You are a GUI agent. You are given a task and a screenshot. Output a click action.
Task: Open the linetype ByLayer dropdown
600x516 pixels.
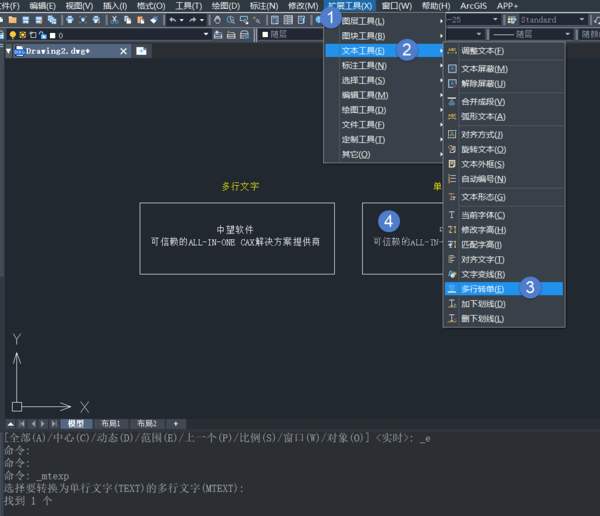[567, 34]
